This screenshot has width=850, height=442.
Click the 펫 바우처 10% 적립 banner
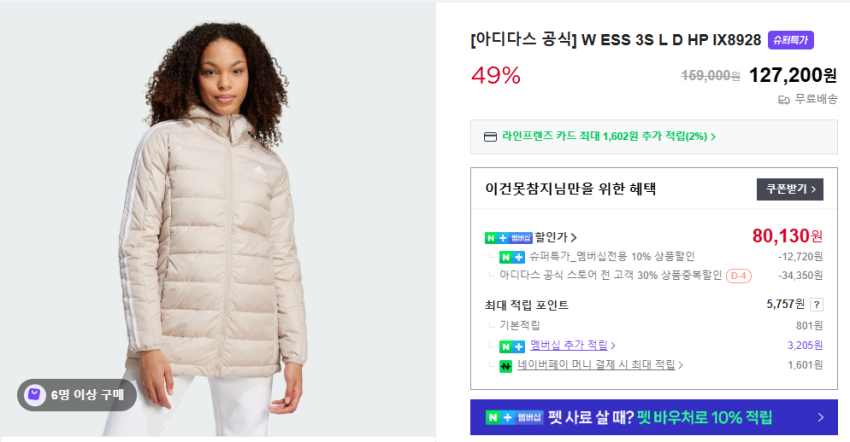coord(654,417)
